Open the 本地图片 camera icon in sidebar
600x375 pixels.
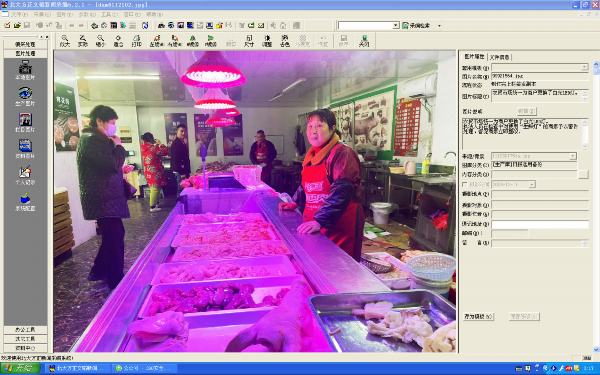tap(25, 70)
